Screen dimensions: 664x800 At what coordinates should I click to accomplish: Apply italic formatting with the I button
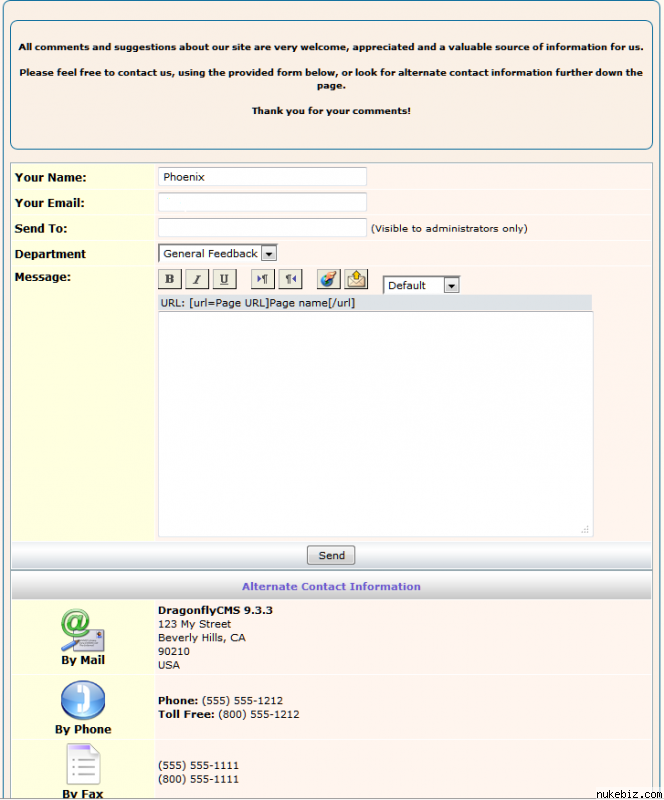click(197, 279)
